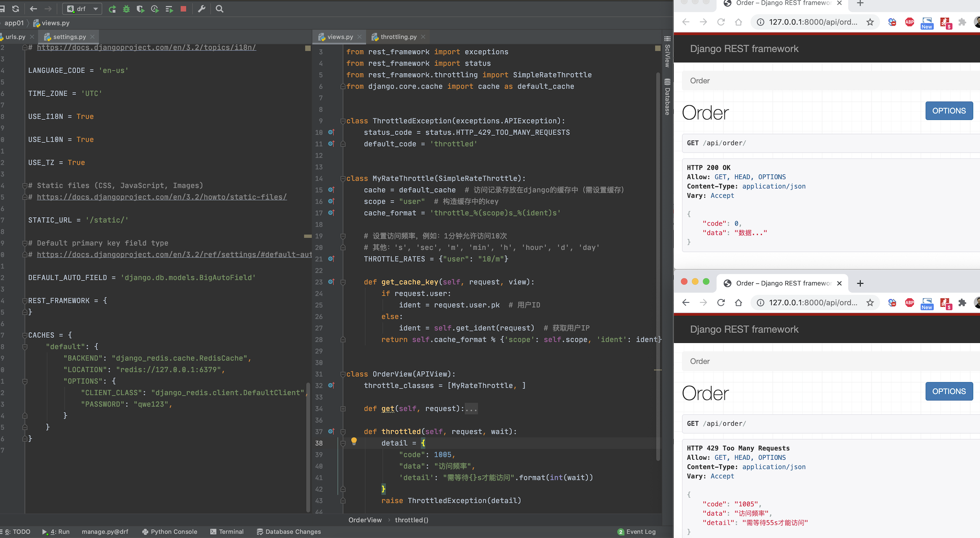Screen dimensions: 980x538
Task: Collapse the CACHES dict fold marker
Action: (x=25, y=335)
